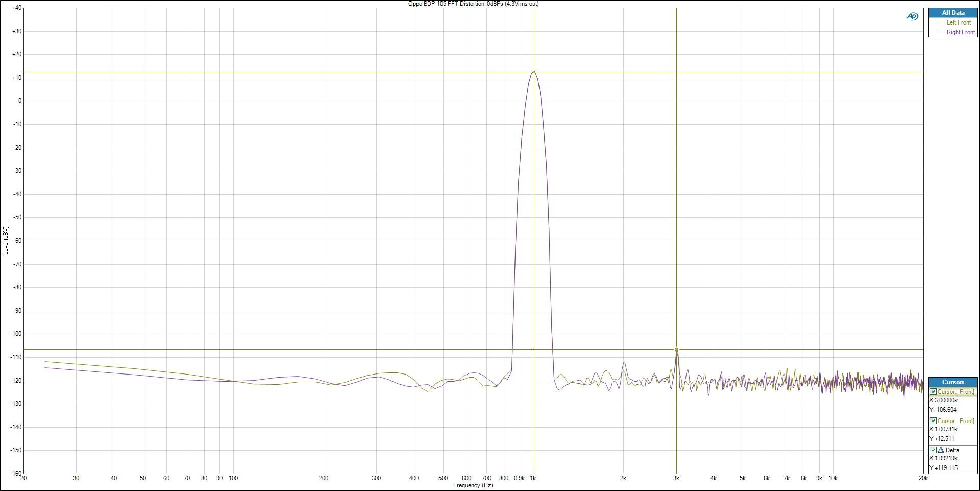The width and height of the screenshot is (980, 491).
Task: Click the X:3.00000k cursor readout
Action: tap(943, 401)
